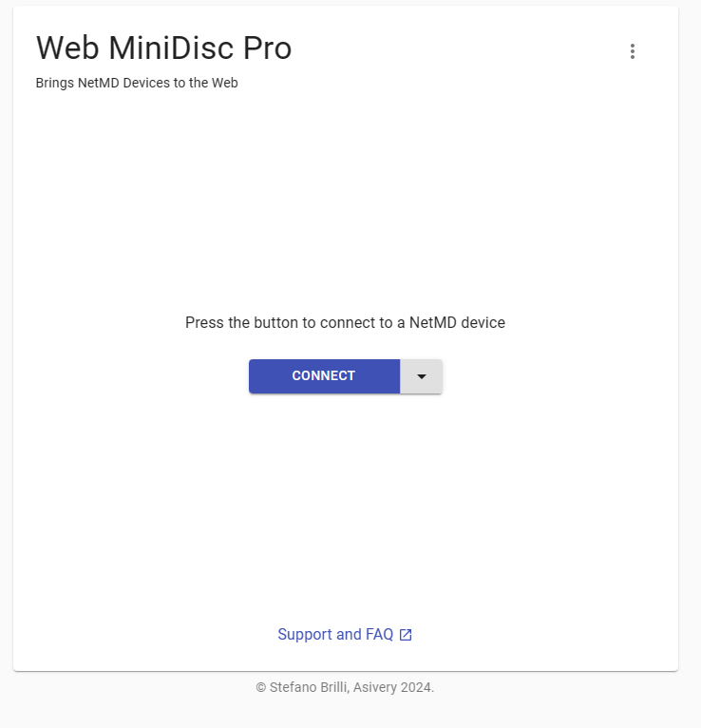Click the Stefano Brilli, Asivery copyright text

[x=345, y=687]
